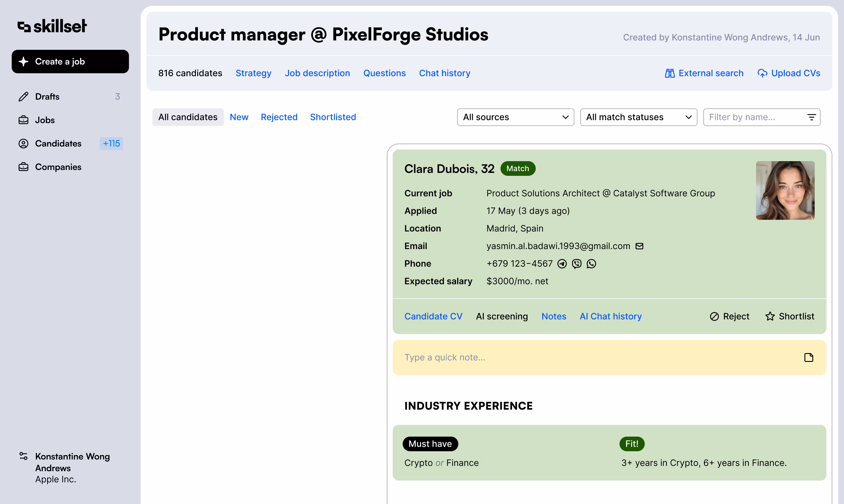The image size is (844, 504).
Task: Click the Fit! badge
Action: pos(632,444)
